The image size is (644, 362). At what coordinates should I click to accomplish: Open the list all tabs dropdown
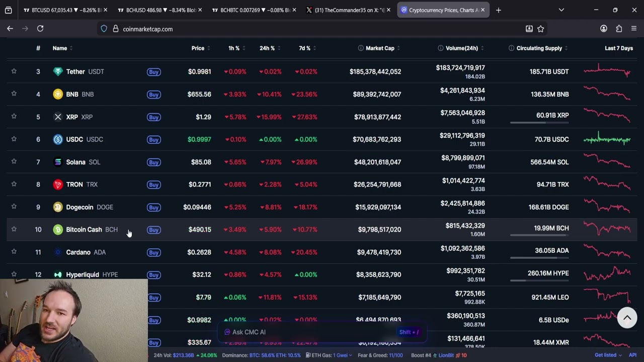pos(561,10)
